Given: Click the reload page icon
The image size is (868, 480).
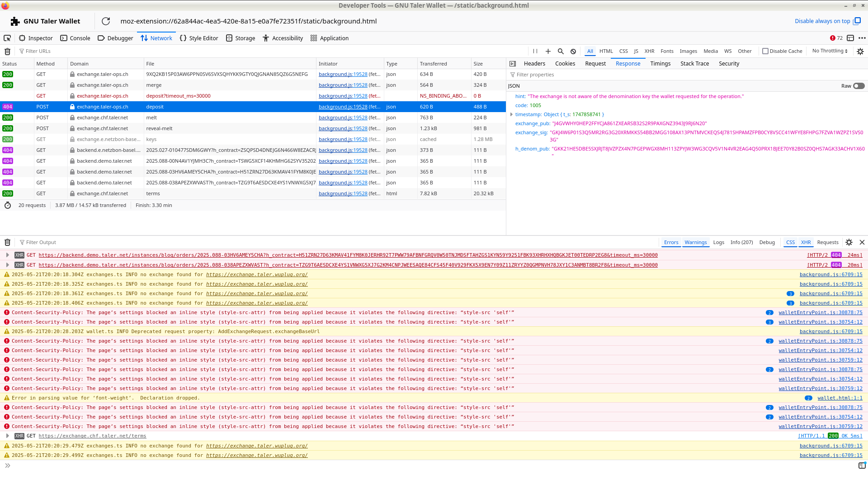Looking at the screenshot, I should (106, 21).
